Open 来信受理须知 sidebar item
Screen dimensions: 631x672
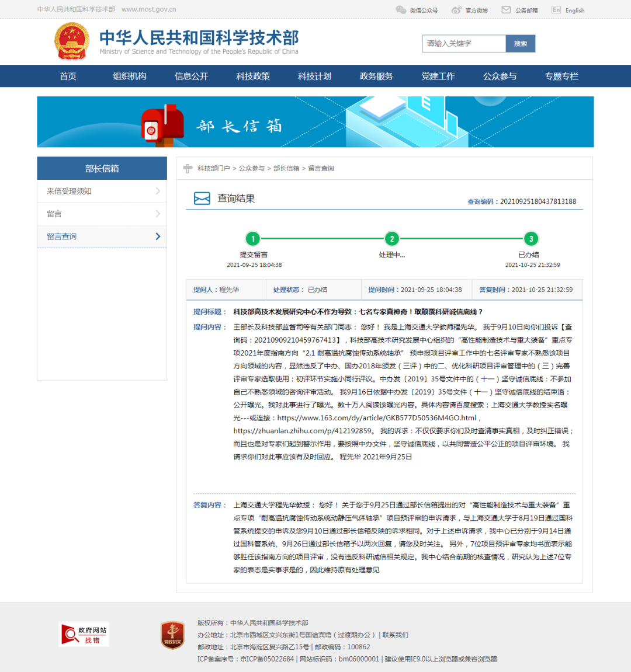tap(102, 191)
